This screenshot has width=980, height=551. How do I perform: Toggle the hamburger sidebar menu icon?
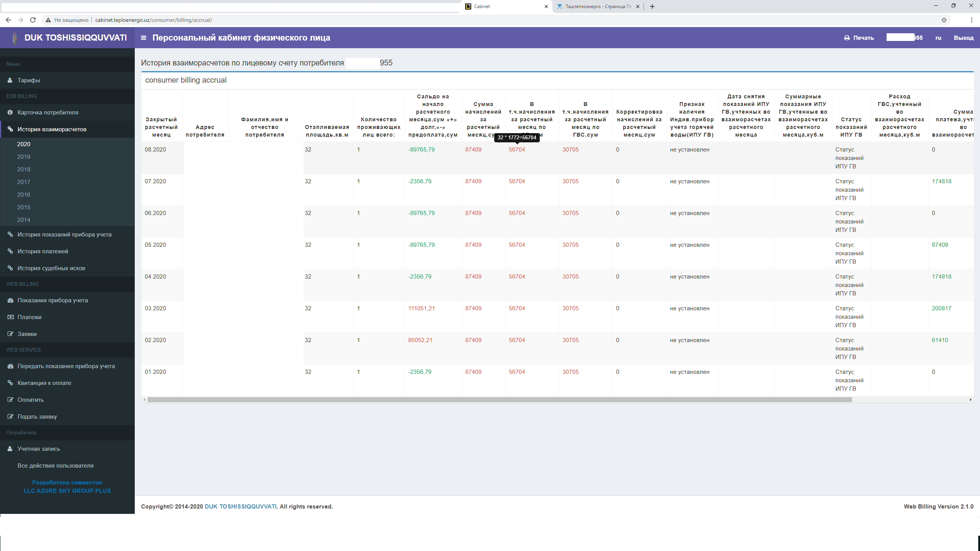pos(144,37)
